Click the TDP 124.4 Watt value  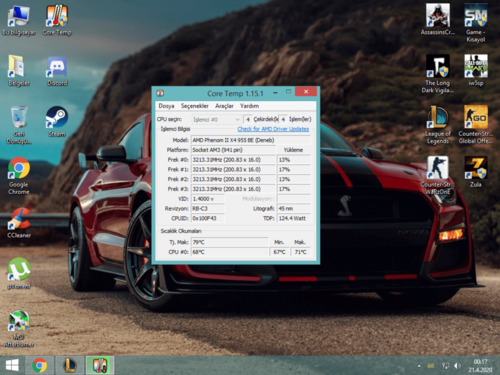pyautogui.click(x=294, y=218)
